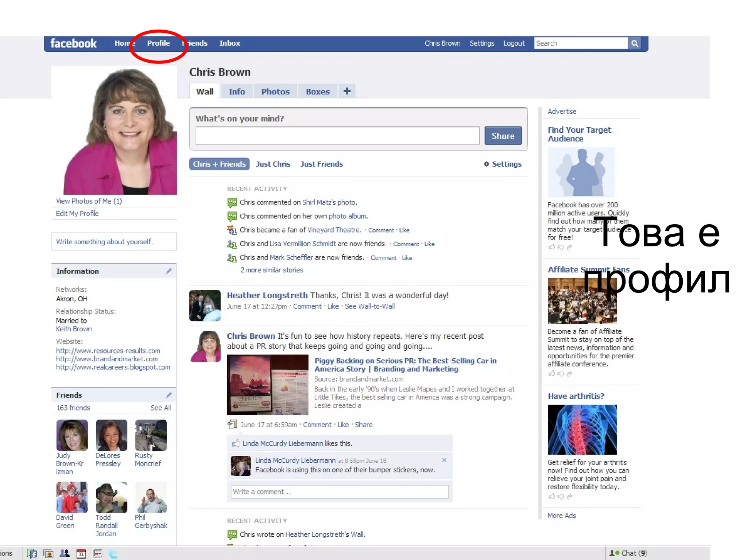Click the search magnifier button

pyautogui.click(x=635, y=43)
